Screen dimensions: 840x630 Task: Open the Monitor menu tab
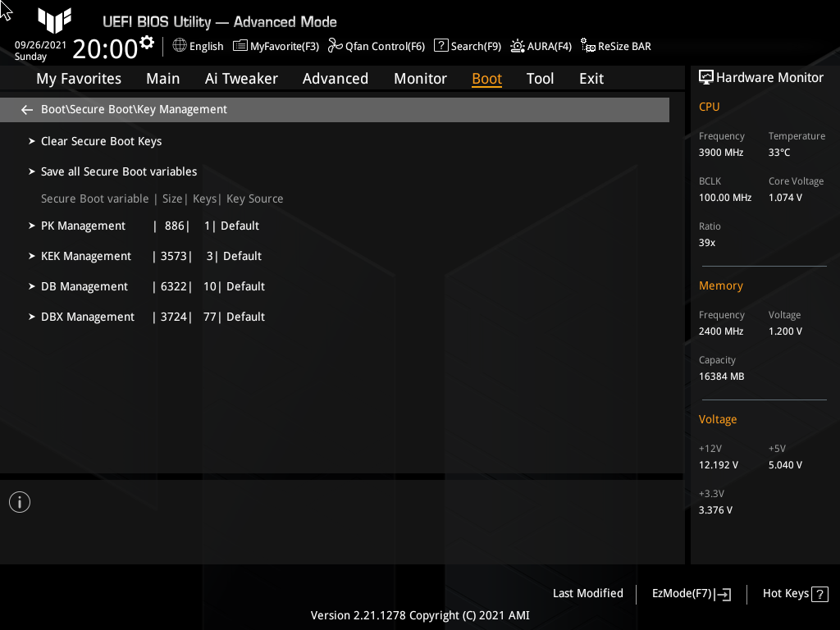(420, 78)
